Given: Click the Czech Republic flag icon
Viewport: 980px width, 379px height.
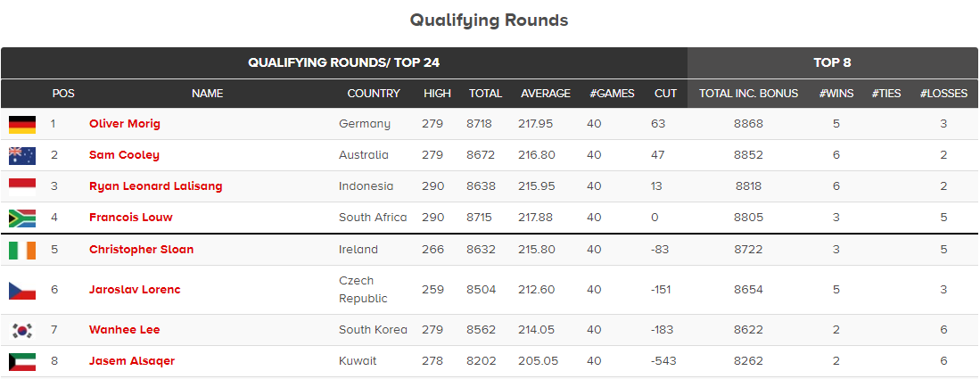Looking at the screenshot, I should pos(22,290).
